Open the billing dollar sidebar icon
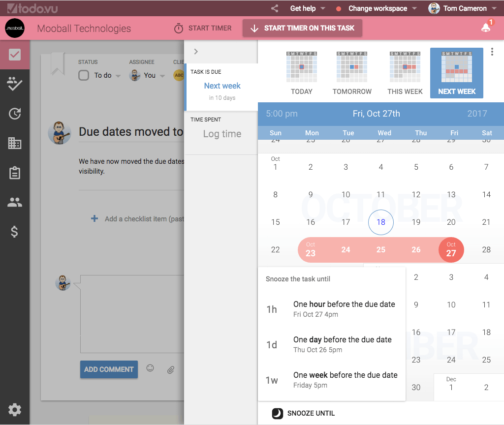This screenshot has height=425, width=504. coord(14,232)
